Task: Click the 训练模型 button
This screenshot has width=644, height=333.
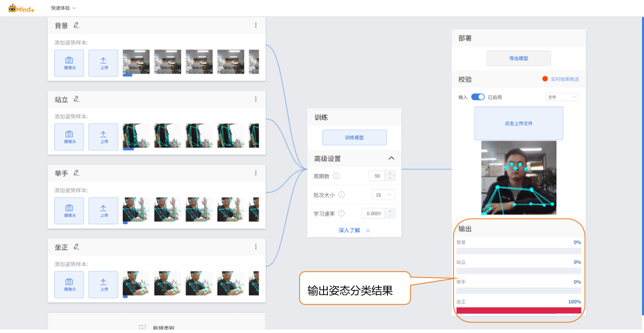Action: 354,138
